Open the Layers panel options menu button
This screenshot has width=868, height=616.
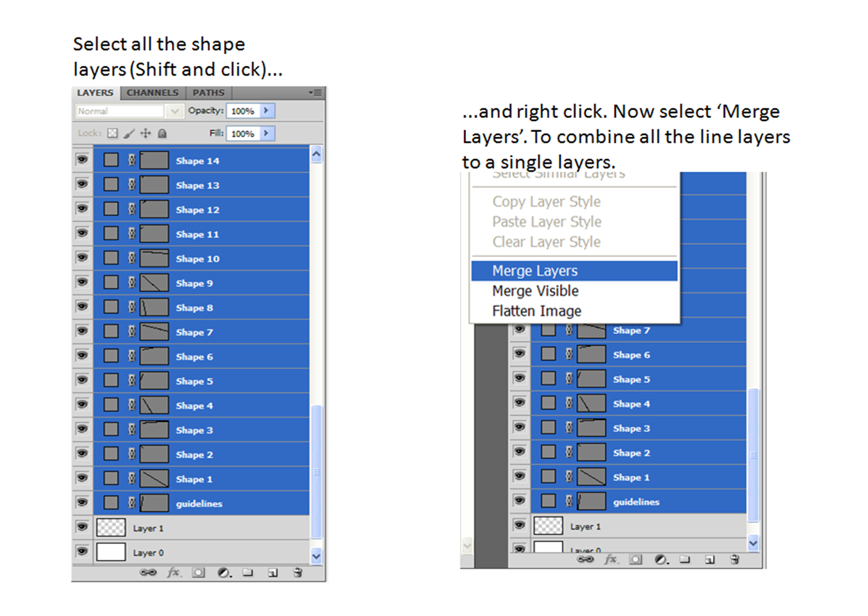click(316, 93)
